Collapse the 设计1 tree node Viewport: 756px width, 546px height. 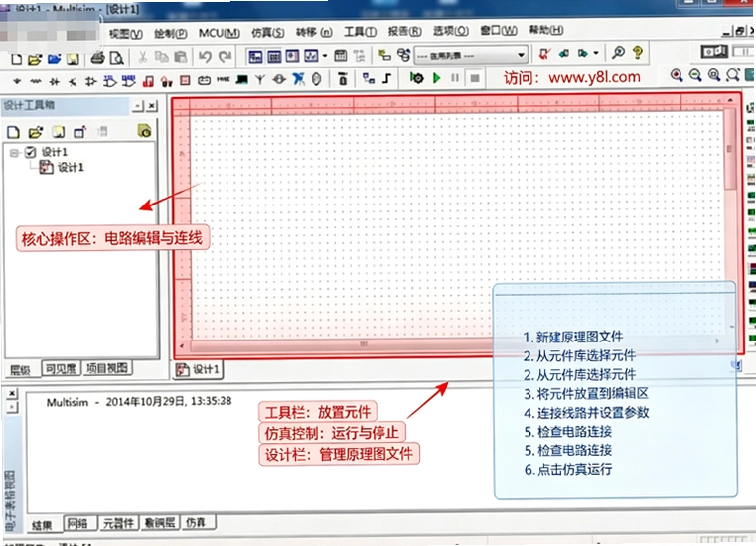tap(14, 153)
